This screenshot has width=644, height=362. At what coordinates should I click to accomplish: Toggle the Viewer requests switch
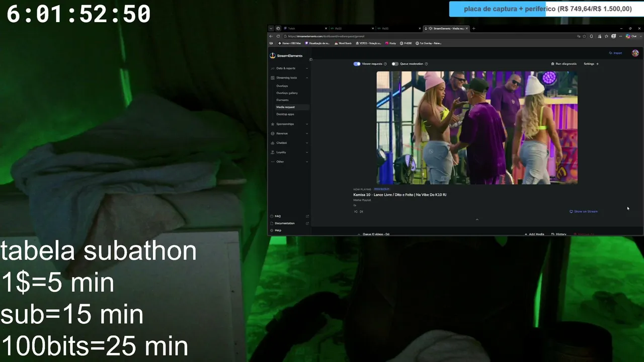tap(357, 64)
